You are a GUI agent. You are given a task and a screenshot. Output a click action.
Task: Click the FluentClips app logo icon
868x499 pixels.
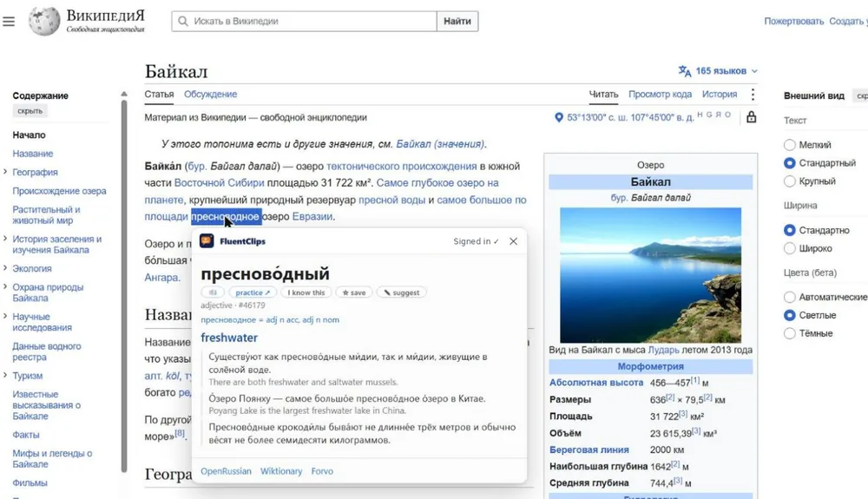207,241
